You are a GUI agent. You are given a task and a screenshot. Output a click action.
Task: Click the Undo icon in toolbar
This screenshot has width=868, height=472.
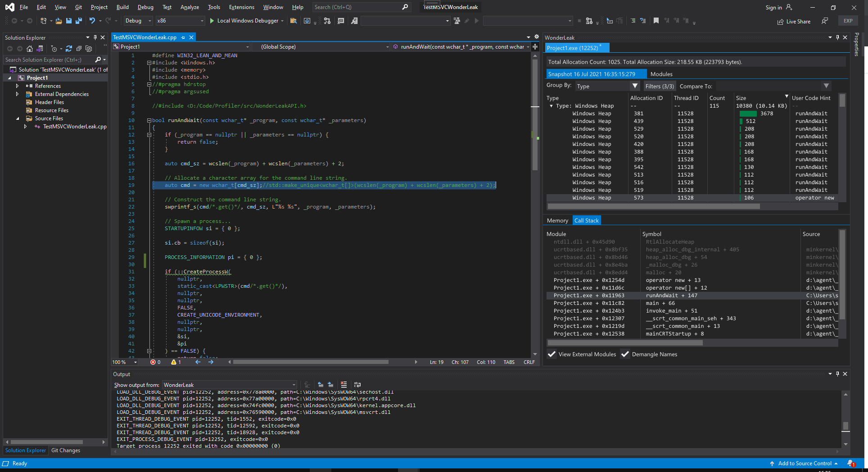[x=92, y=21]
